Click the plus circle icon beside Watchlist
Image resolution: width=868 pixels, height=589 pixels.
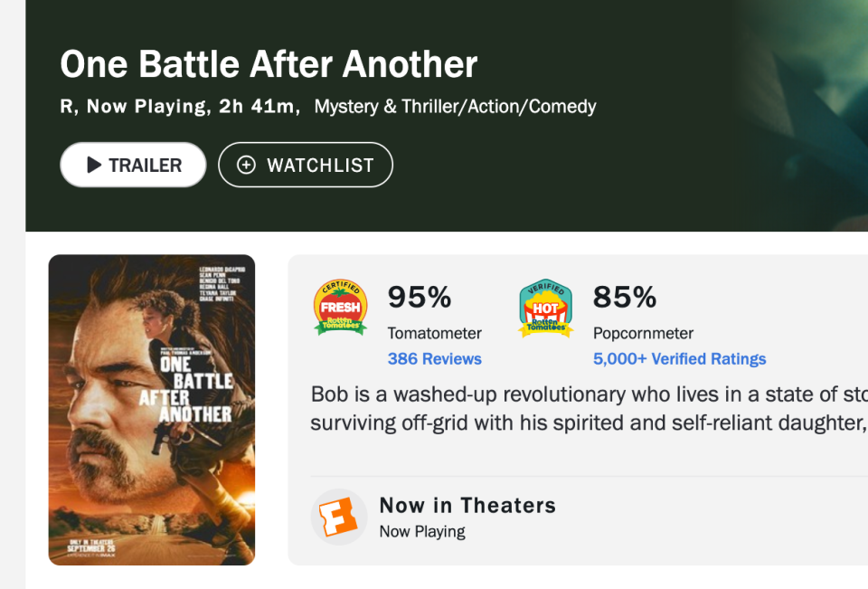click(x=246, y=165)
